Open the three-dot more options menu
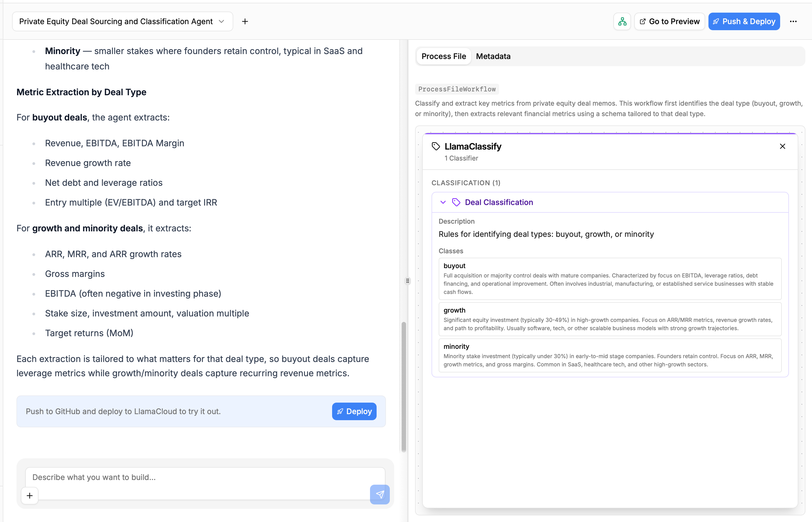Screen dimensions: 812x522 (793, 21)
